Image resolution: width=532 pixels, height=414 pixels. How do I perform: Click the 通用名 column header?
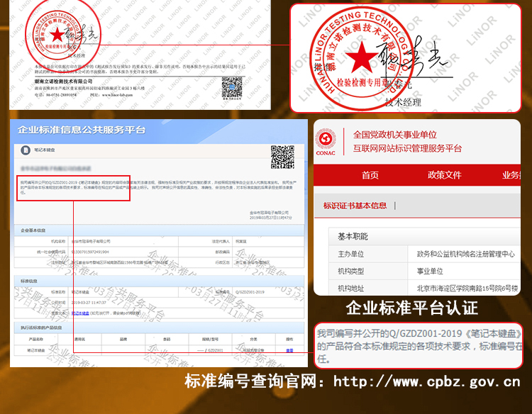point(79,339)
